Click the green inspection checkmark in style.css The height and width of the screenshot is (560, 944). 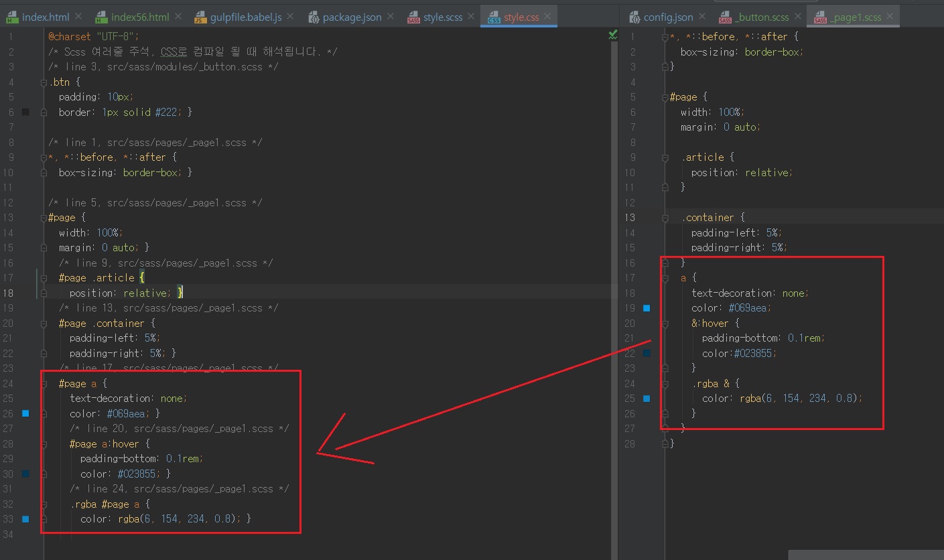coord(612,35)
